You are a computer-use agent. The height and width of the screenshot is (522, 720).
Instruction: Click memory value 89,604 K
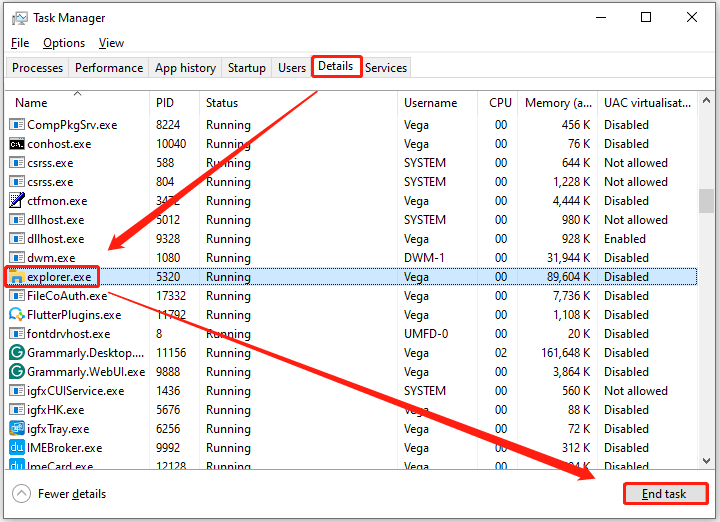[568, 277]
